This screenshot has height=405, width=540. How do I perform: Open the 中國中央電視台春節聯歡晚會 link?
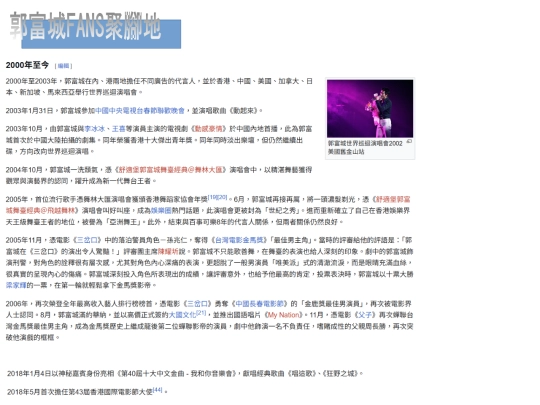click(140, 111)
